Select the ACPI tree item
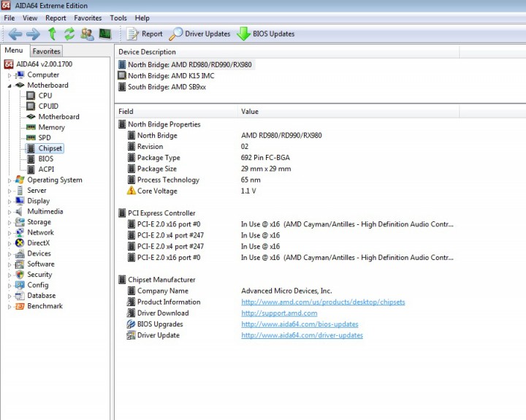526x420 pixels. [46, 169]
